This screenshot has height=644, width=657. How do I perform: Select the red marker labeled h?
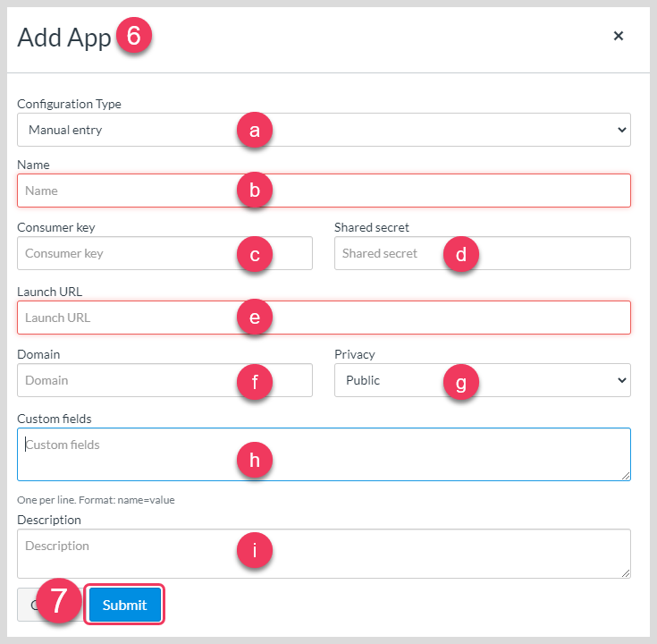(x=255, y=460)
